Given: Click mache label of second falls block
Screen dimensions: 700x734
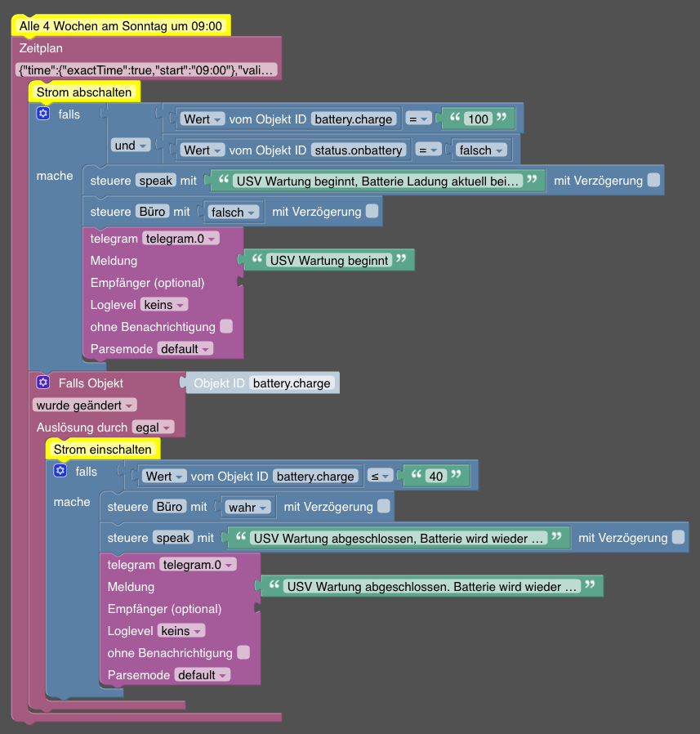Looking at the screenshot, I should 72,502.
